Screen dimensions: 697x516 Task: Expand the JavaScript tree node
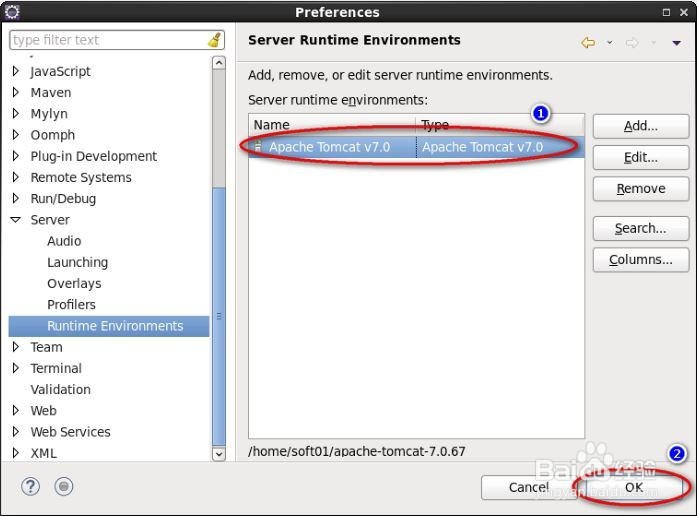point(16,71)
